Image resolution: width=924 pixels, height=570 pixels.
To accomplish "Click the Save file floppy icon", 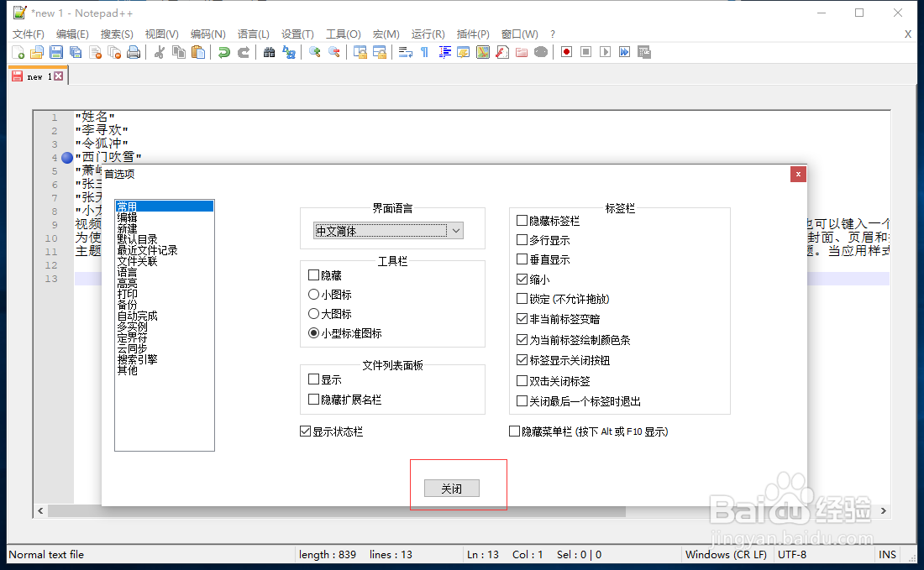I will coord(56,52).
